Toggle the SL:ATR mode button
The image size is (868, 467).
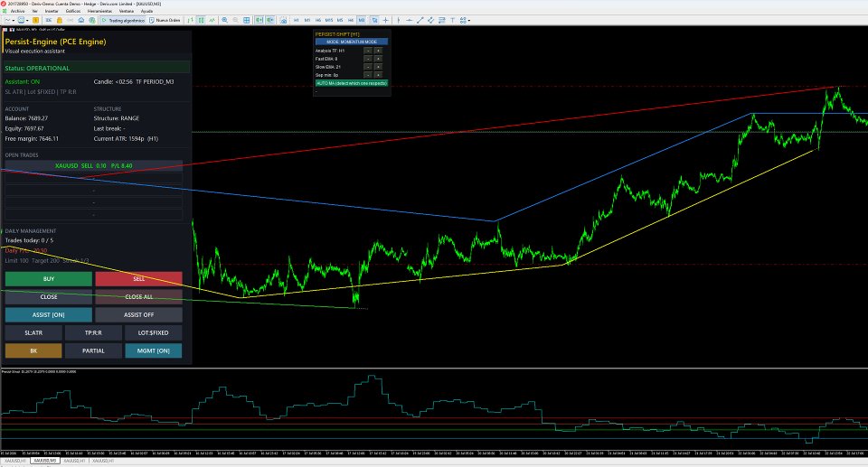[x=33, y=332]
